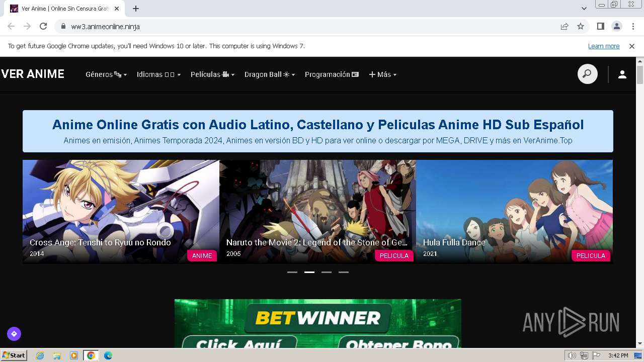644x362 pixels.
Task: Go forward using the browser forward arrow
Action: click(27, 26)
